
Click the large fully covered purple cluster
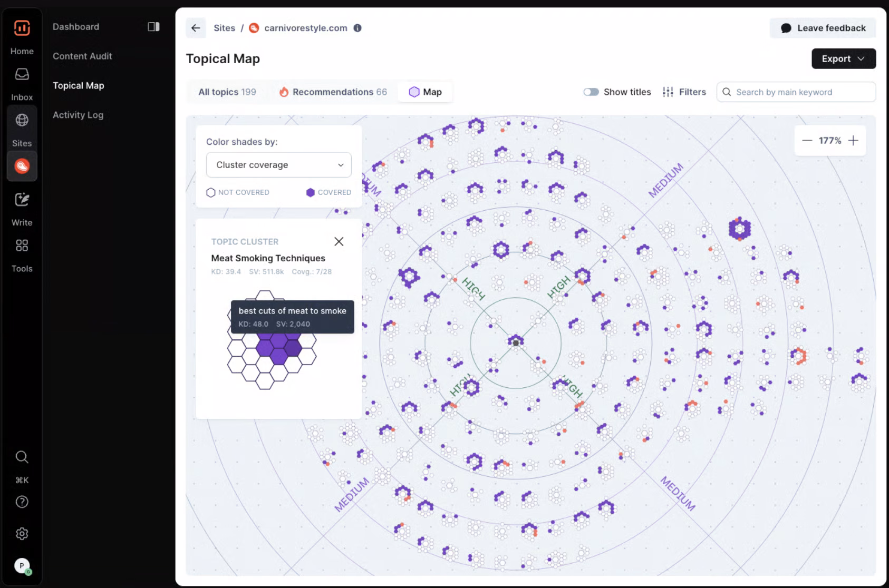[x=739, y=229]
